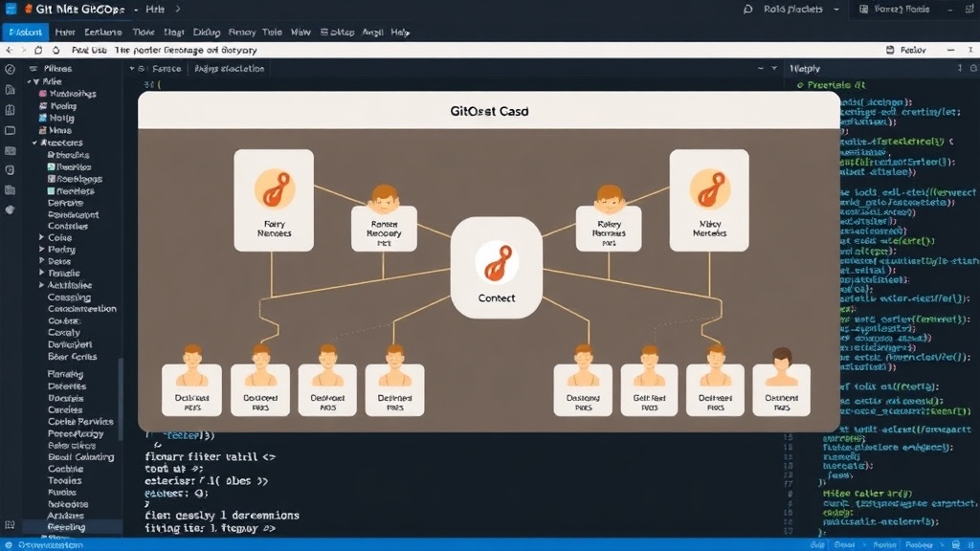Viewport: 980px width, 551px height.
Task: Click the orange hook icon on the "Fairy Nemoees" card
Action: pyautogui.click(x=275, y=189)
